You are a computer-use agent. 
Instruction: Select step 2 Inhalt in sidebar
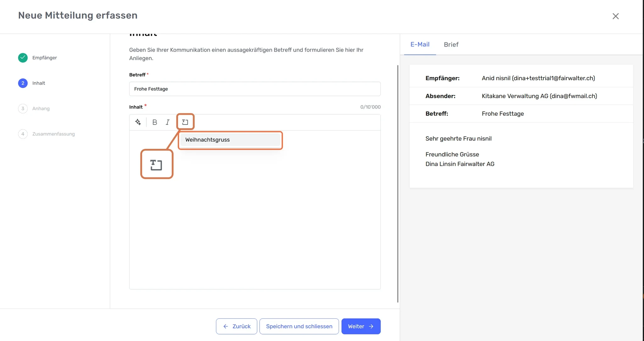click(32, 83)
